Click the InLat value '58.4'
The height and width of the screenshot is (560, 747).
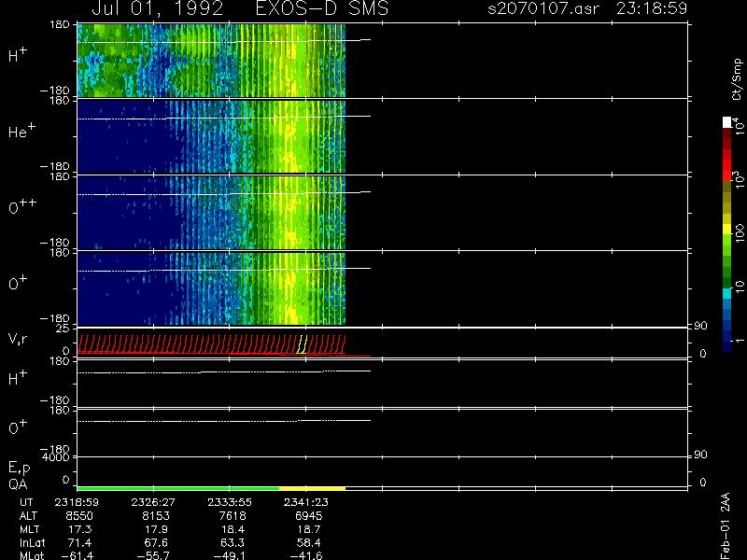(309, 542)
